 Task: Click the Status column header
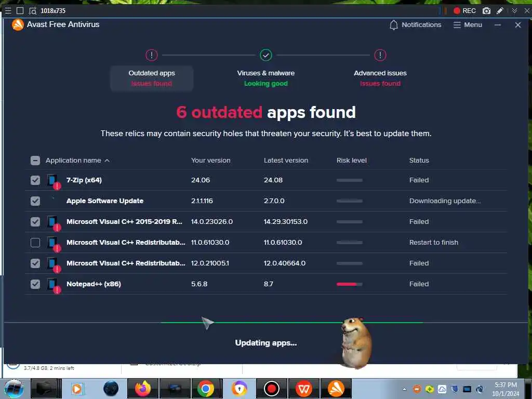pyautogui.click(x=419, y=161)
